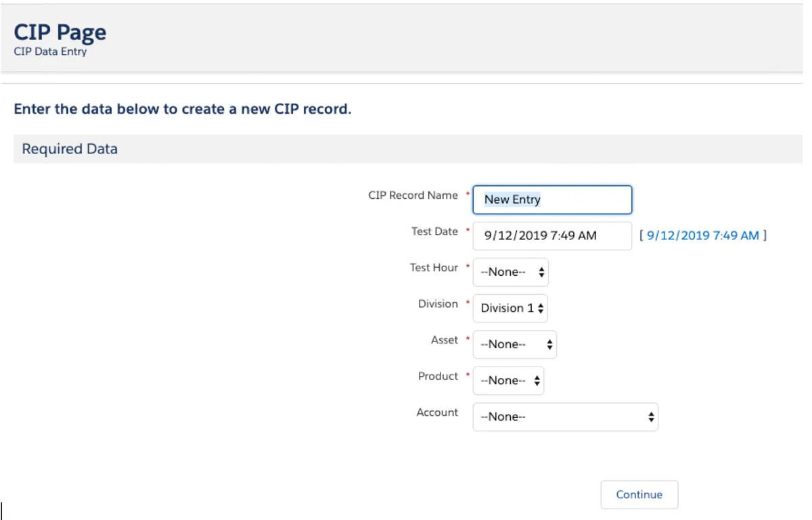Select the CIP Page heading text
812x520 pixels.
click(x=60, y=32)
